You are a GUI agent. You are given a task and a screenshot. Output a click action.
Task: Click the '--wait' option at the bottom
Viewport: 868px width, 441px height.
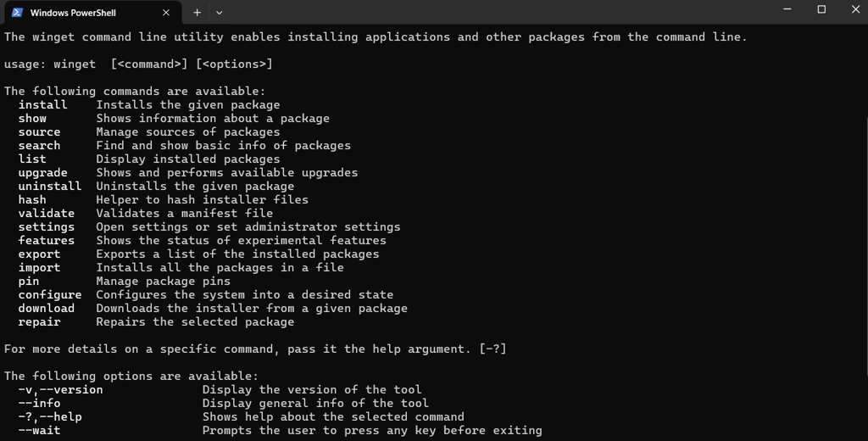point(39,431)
